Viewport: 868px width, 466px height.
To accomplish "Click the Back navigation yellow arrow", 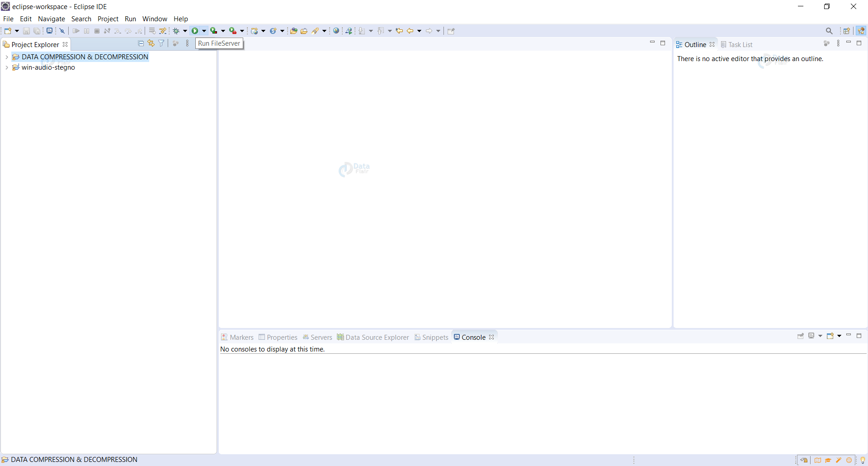I will pyautogui.click(x=410, y=31).
